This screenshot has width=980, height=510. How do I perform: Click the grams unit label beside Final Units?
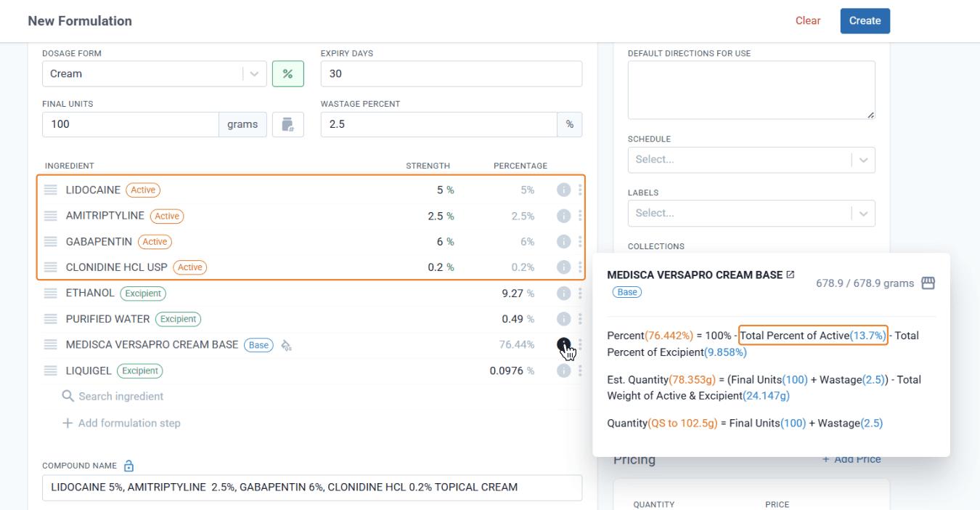click(x=242, y=124)
